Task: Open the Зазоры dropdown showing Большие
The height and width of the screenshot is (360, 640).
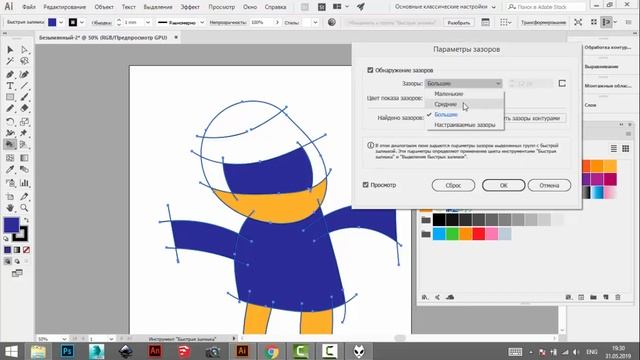Action: click(x=463, y=83)
